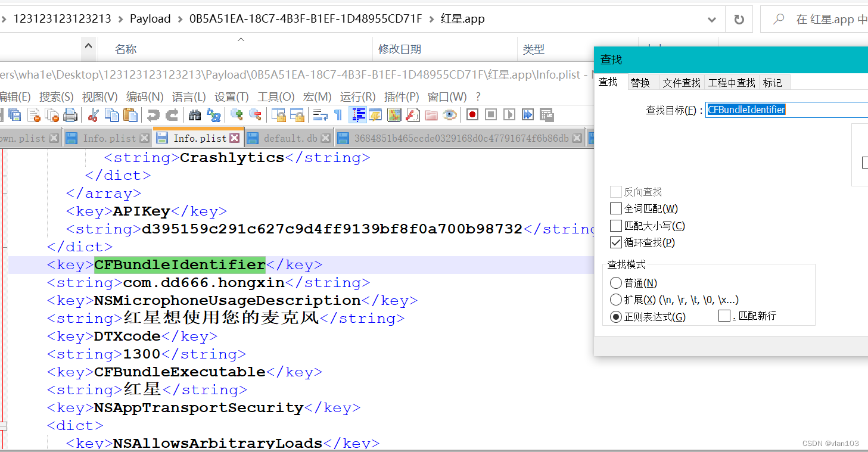868x452 pixels.
Task: Click the Zoom In magnifier icon
Action: coord(237,114)
